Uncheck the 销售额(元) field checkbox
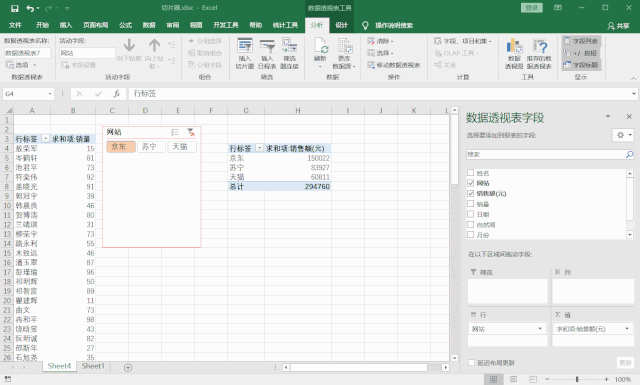This screenshot has height=385, width=640. pos(471,193)
